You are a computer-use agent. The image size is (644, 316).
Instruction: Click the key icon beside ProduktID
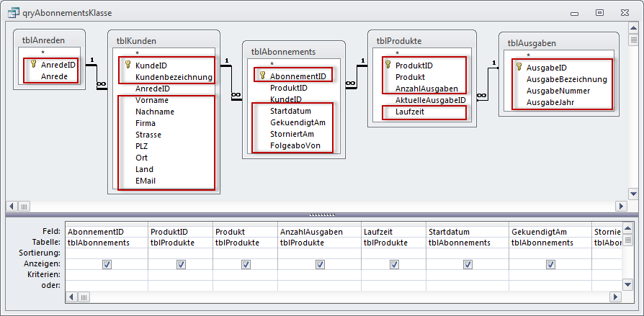coord(388,65)
